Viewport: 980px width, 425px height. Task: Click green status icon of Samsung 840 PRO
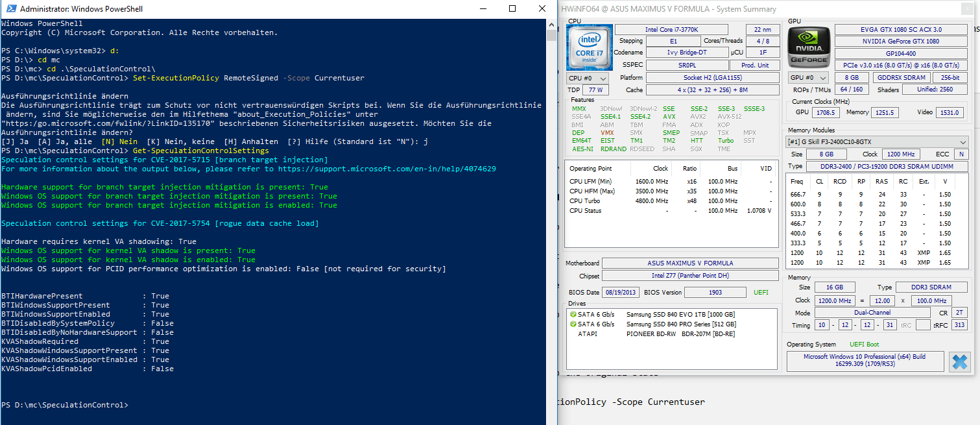(573, 324)
